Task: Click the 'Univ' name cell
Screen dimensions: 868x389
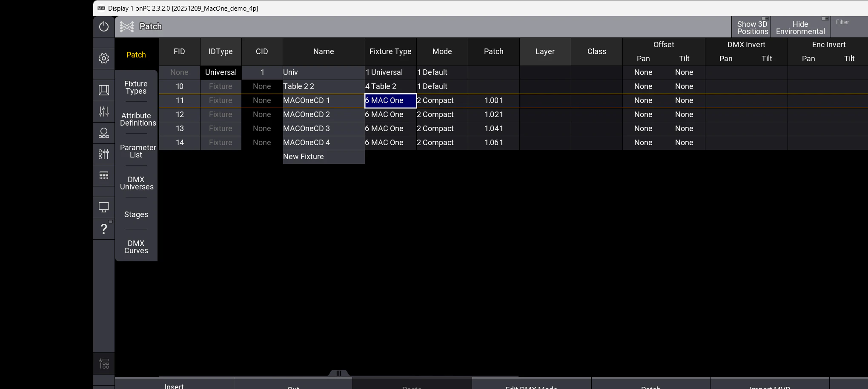Action: click(x=324, y=72)
